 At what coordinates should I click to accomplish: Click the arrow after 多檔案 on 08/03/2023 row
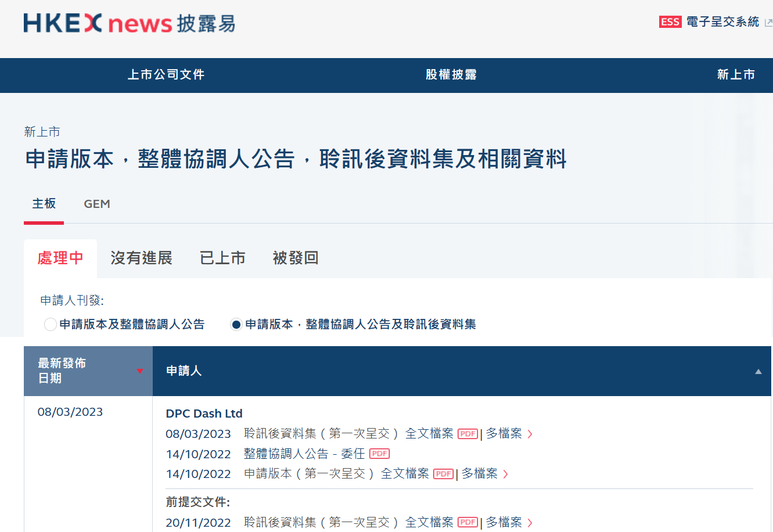(x=530, y=434)
